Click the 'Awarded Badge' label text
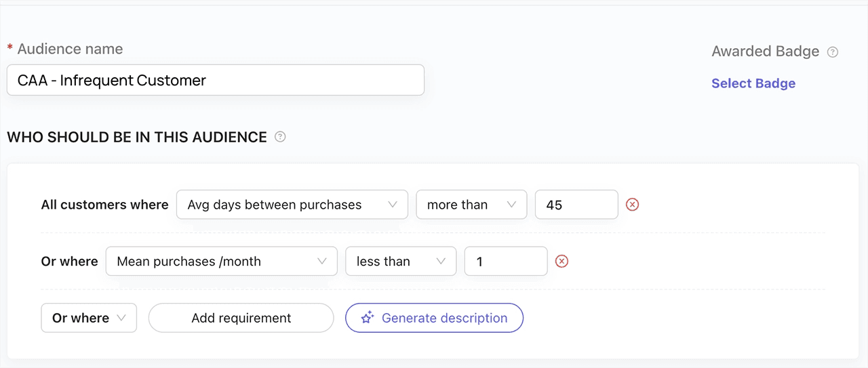Image resolution: width=868 pixels, height=368 pixels. point(765,52)
